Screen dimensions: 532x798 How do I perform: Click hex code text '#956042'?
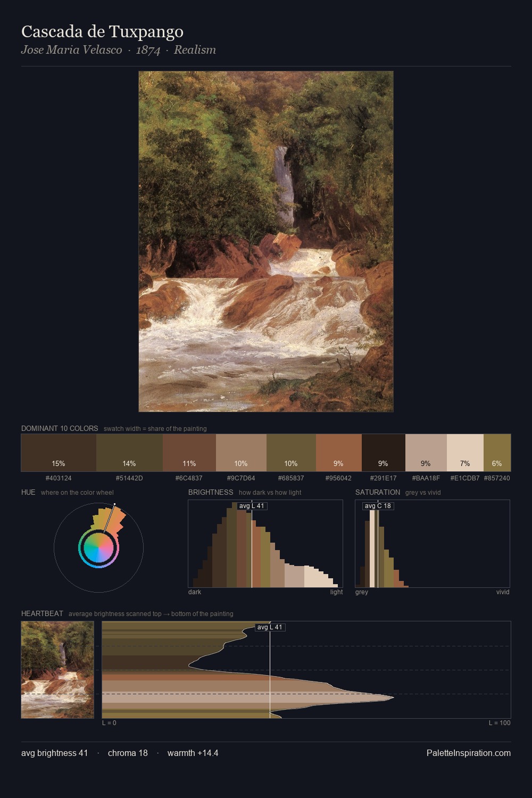pyautogui.click(x=338, y=478)
